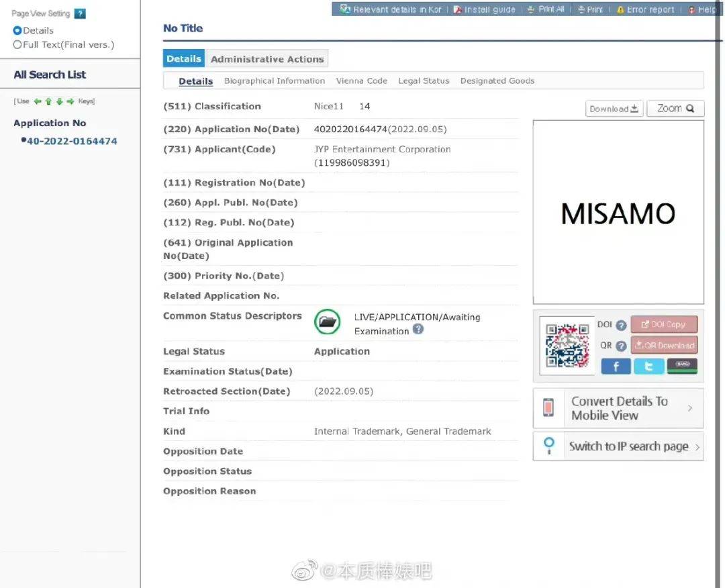Click the QR Download button

(x=664, y=345)
